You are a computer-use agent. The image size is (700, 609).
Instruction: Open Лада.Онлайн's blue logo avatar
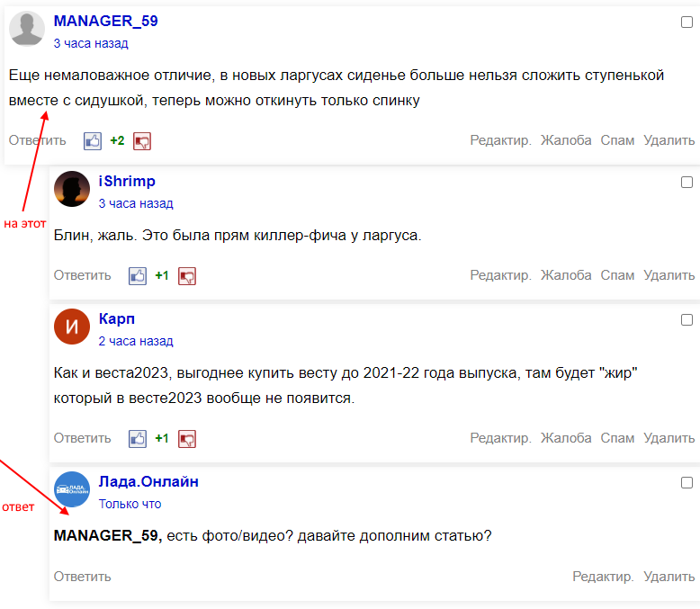coord(72,489)
